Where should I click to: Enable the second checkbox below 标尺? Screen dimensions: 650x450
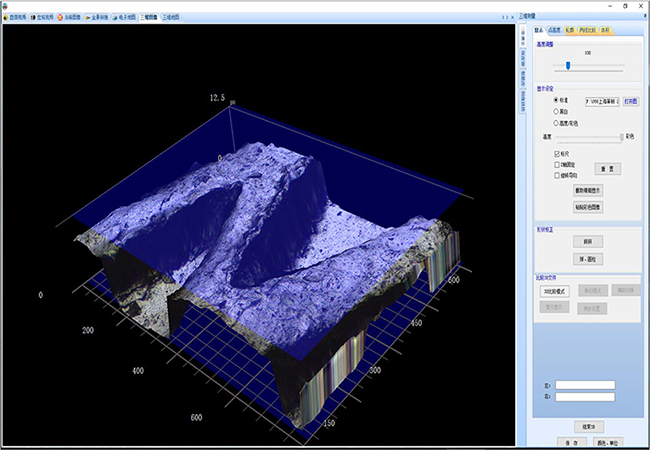556,164
